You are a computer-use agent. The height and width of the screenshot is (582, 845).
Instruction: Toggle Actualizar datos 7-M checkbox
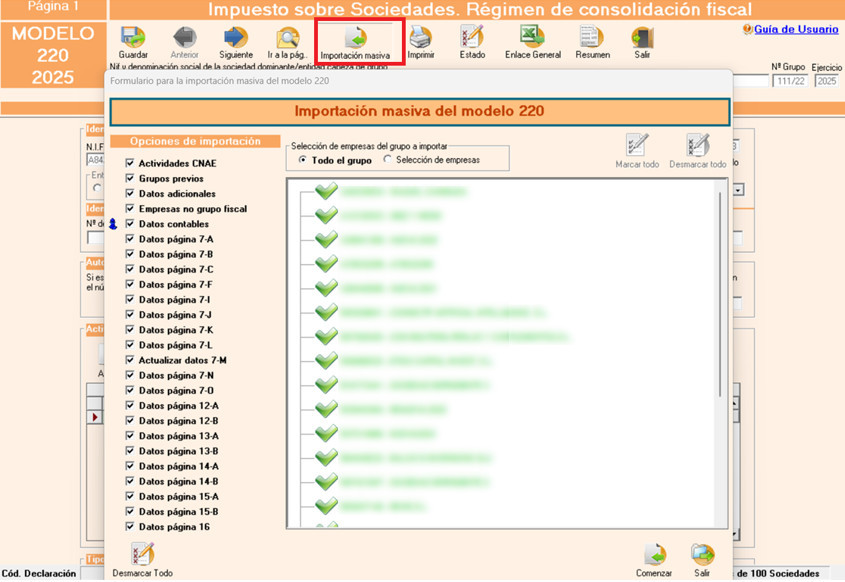coord(129,359)
